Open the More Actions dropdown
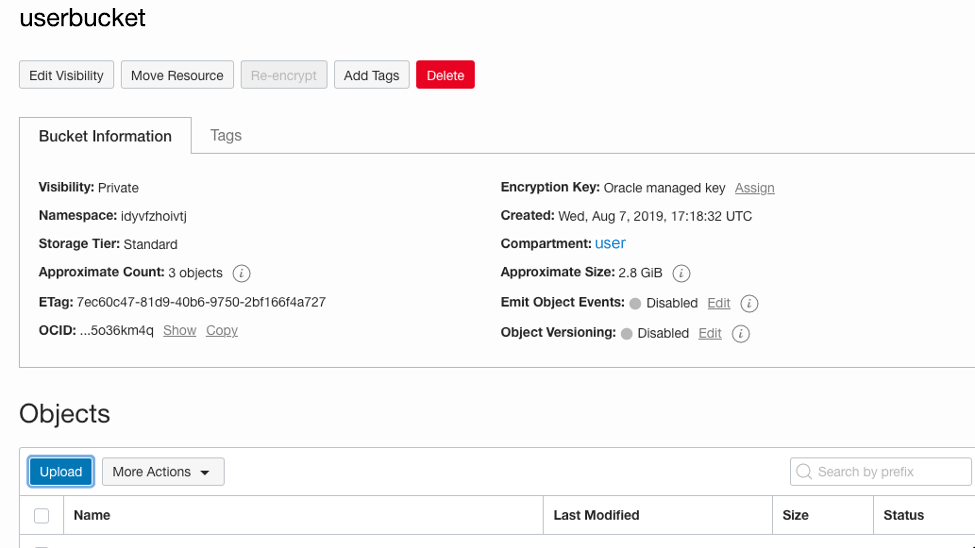This screenshot has width=975, height=548. click(162, 472)
